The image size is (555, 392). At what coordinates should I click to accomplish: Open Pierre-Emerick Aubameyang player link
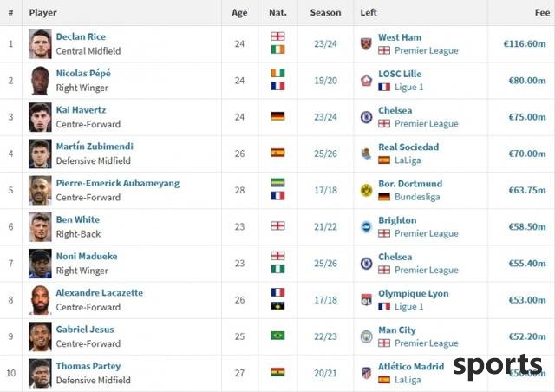(118, 183)
